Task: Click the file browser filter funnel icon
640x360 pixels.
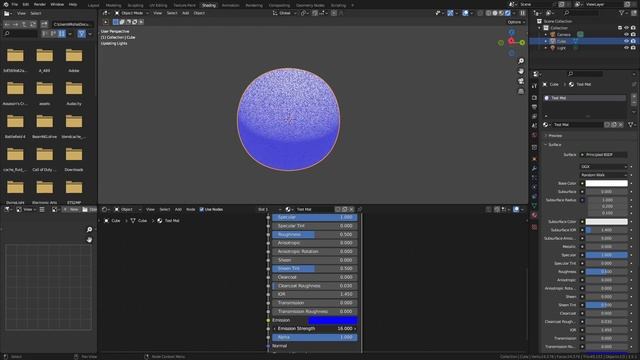Action: point(82,33)
